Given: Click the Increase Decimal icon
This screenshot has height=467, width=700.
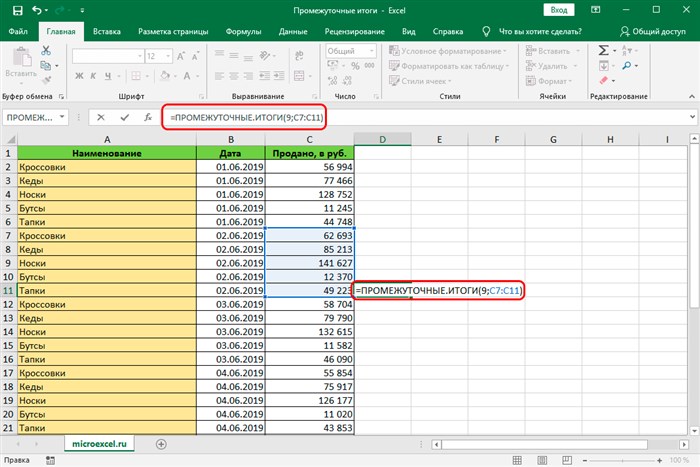Looking at the screenshot, I should pyautogui.click(x=333, y=81).
